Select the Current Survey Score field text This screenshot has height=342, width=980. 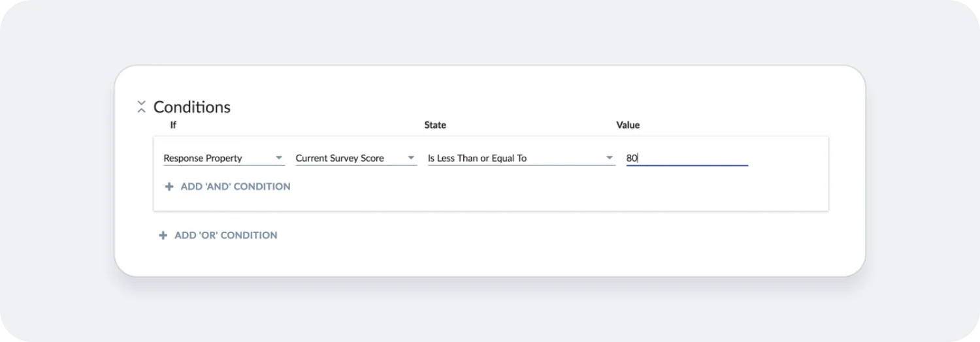pyautogui.click(x=340, y=158)
